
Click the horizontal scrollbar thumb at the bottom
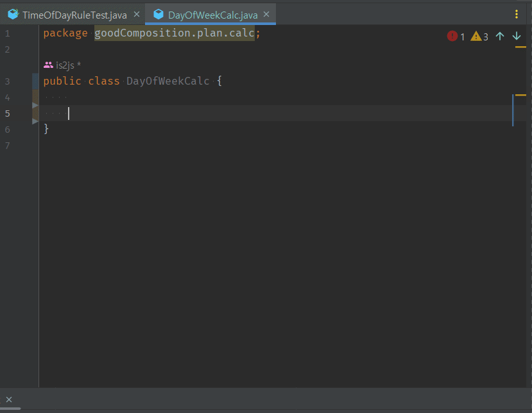click(10, 409)
